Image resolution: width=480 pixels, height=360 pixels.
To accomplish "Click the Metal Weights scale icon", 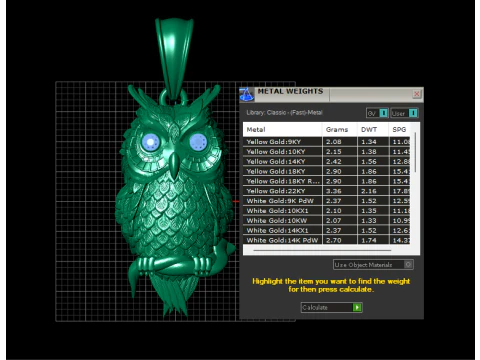I will [x=246, y=94].
